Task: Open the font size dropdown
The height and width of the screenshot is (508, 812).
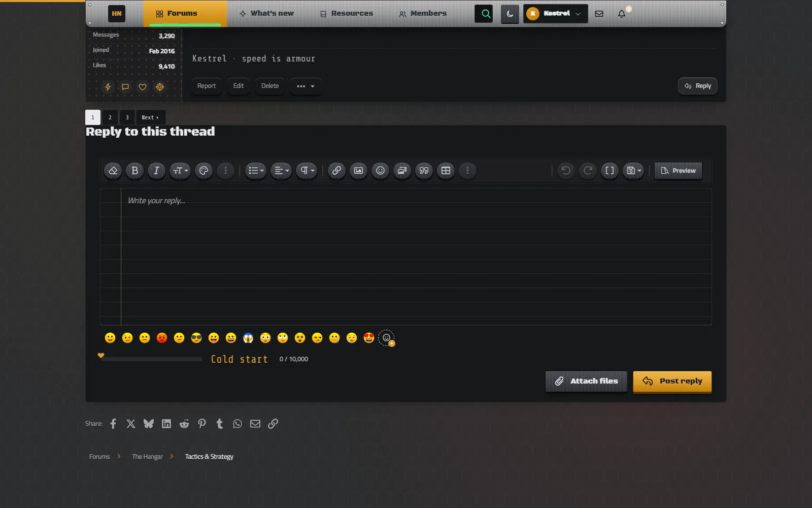Action: pos(180,171)
